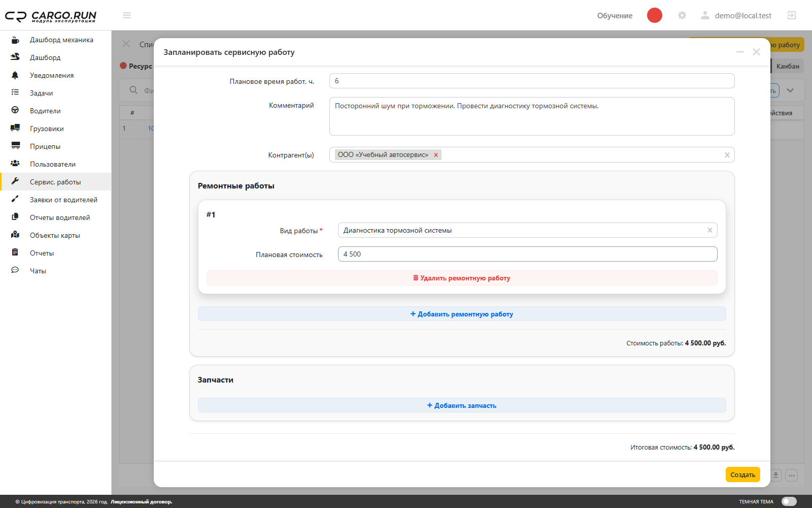Click Удалить ремонтную работу button
This screenshot has width=812, height=508.
462,278
